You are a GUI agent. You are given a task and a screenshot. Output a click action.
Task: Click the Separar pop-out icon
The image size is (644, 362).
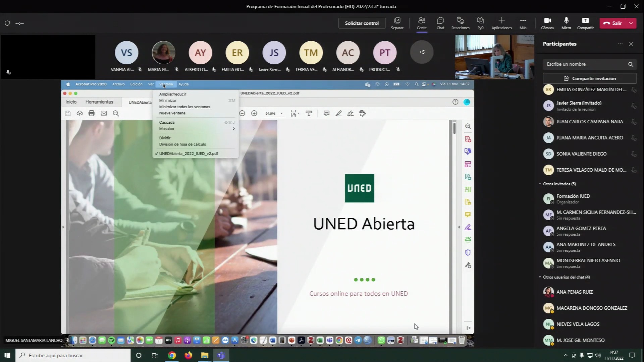coord(397,23)
